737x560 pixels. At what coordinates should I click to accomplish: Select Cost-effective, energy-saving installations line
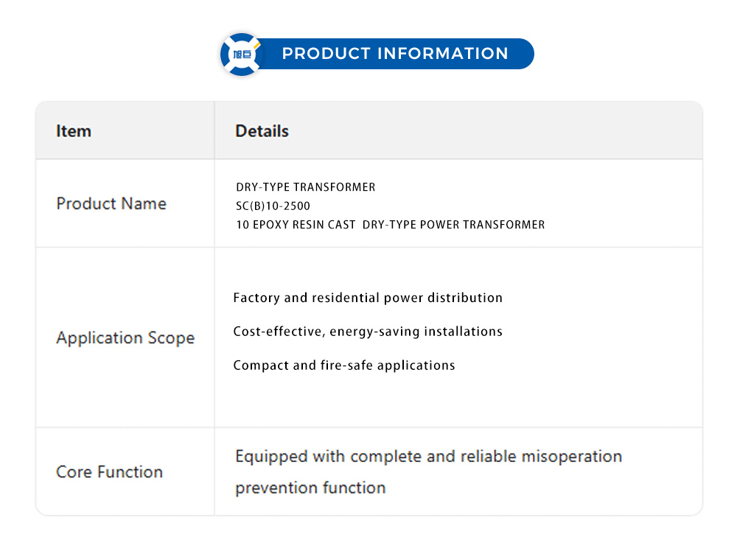[368, 332]
